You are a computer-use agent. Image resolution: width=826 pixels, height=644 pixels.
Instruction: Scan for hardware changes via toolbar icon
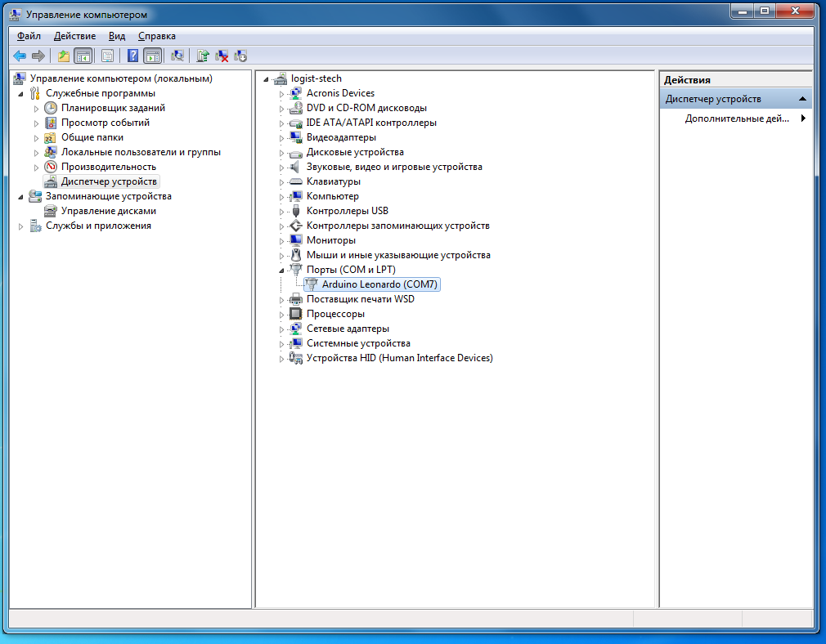tap(177, 56)
